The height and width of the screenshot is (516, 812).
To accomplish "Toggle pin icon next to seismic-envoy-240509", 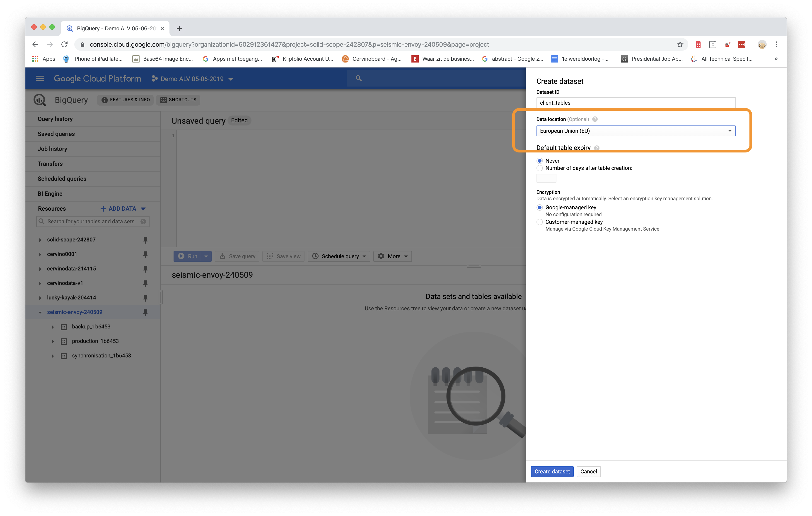I will click(145, 312).
